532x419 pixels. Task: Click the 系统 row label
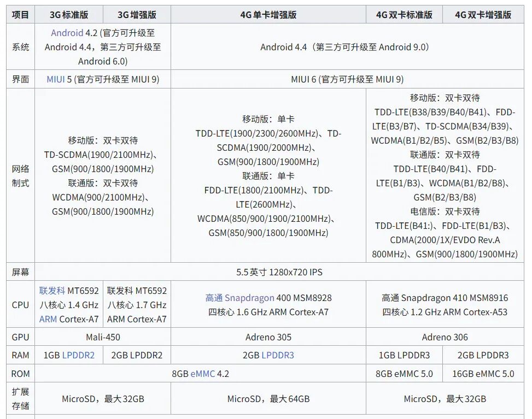pos(20,48)
